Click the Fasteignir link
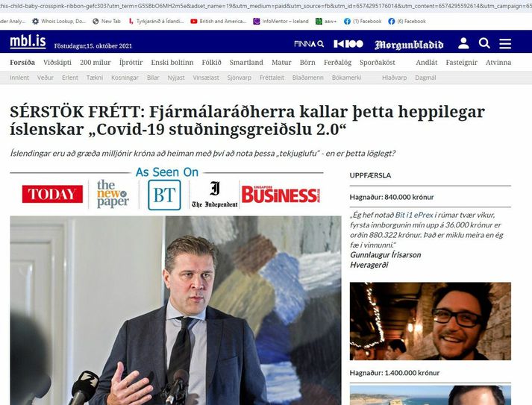 pyautogui.click(x=461, y=63)
